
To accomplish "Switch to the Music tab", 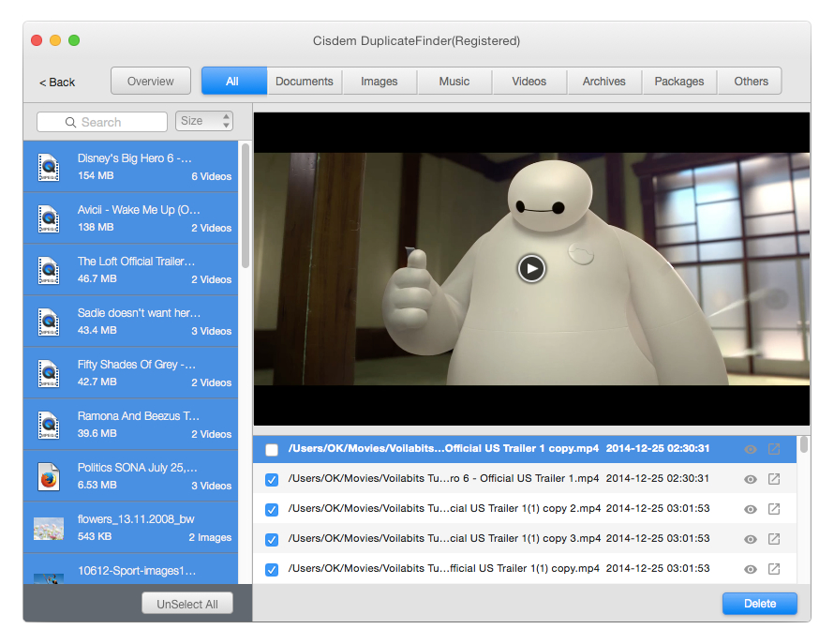I will click(454, 81).
